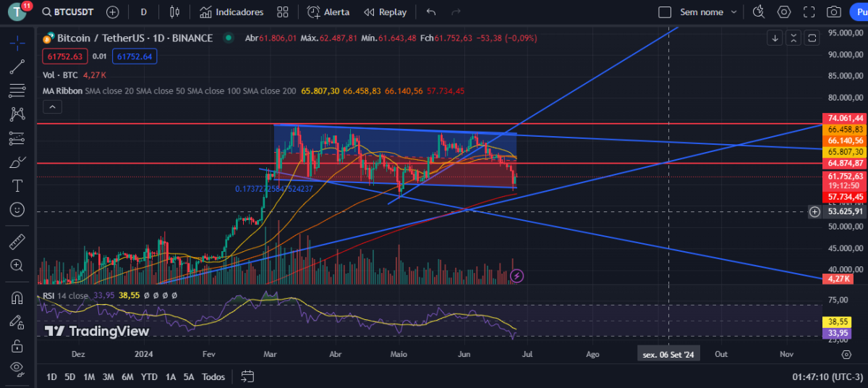The height and width of the screenshot is (388, 868).
Task: Click plus button beside 53.625,91 price
Action: point(814,211)
